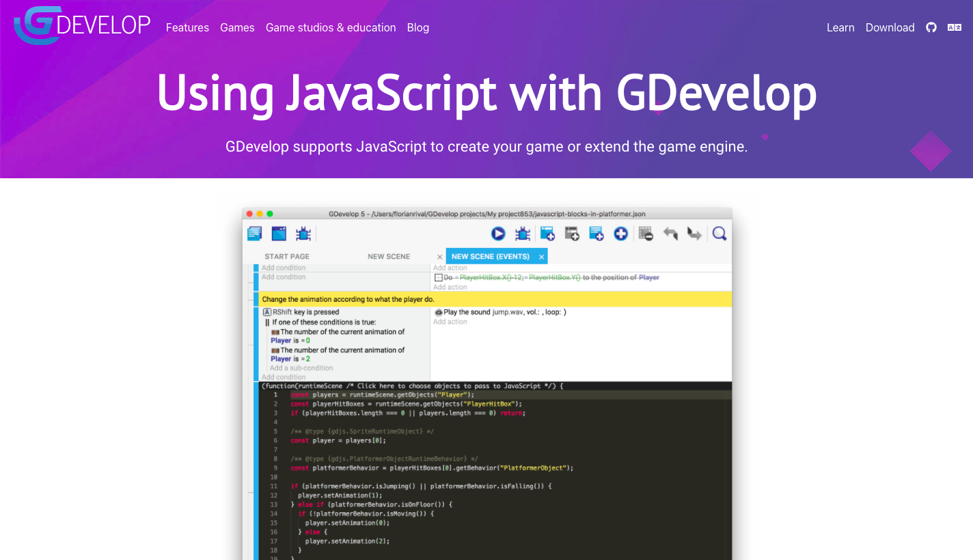Click the Undo arrow icon

point(671,234)
